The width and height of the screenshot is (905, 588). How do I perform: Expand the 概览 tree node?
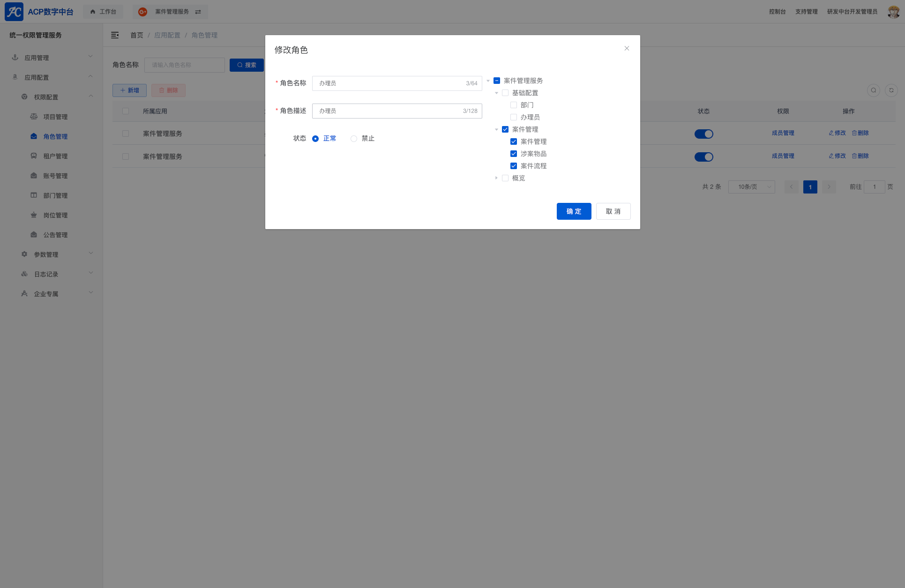[496, 178]
